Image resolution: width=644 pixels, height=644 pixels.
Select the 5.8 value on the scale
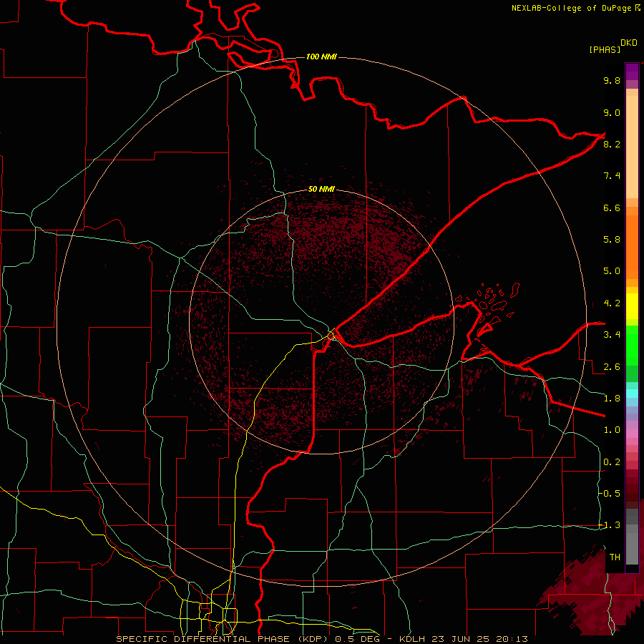612,240
